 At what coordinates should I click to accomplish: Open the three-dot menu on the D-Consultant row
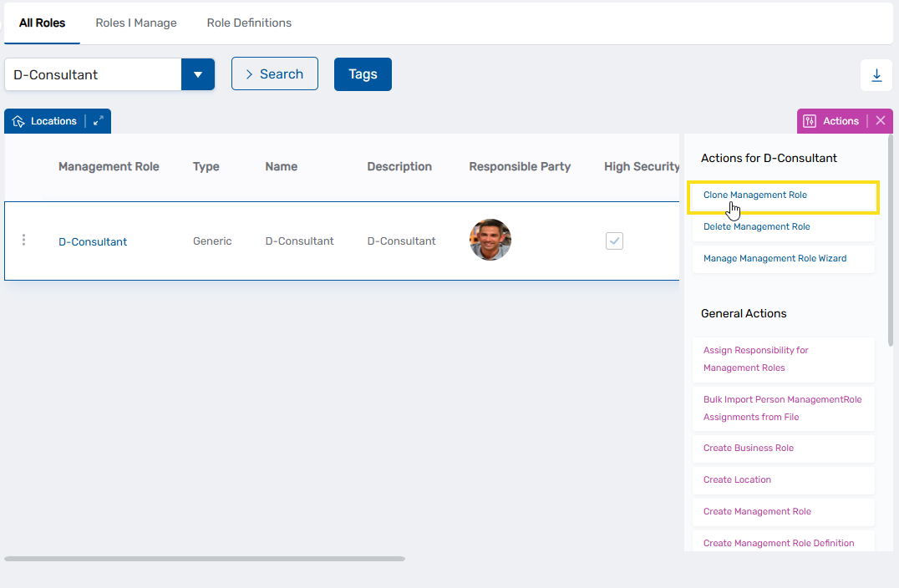23,240
